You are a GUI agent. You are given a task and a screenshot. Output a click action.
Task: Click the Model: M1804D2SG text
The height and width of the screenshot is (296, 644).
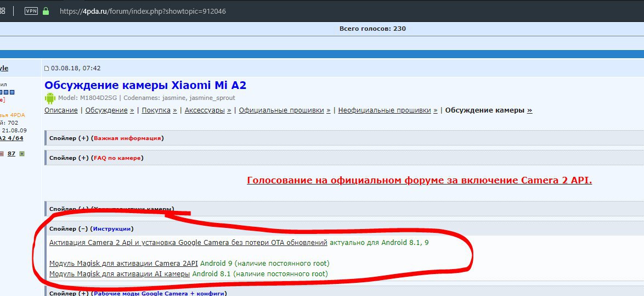click(x=87, y=98)
